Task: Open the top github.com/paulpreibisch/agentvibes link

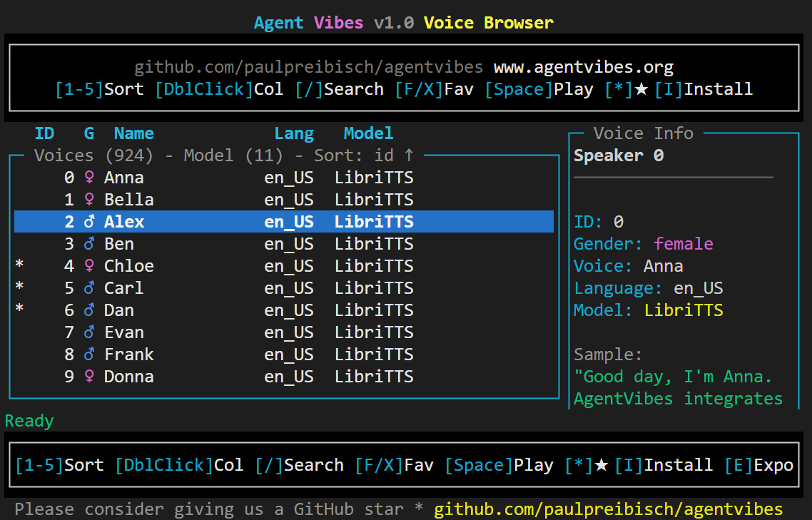Action: [x=309, y=67]
